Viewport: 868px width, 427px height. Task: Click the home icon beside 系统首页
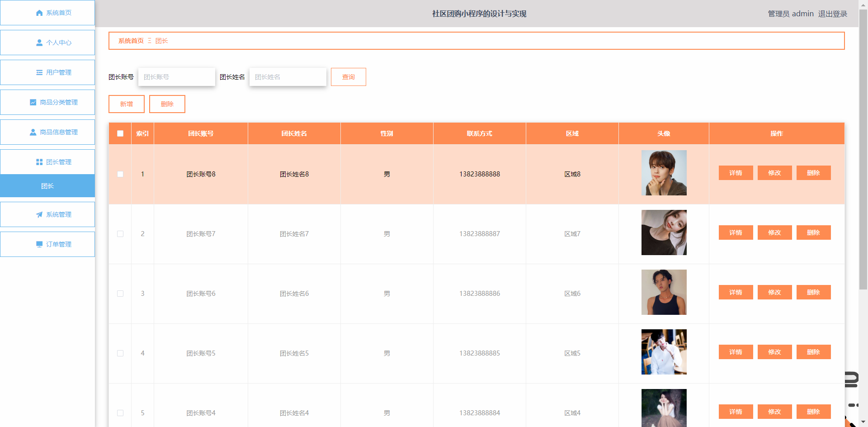(x=39, y=13)
